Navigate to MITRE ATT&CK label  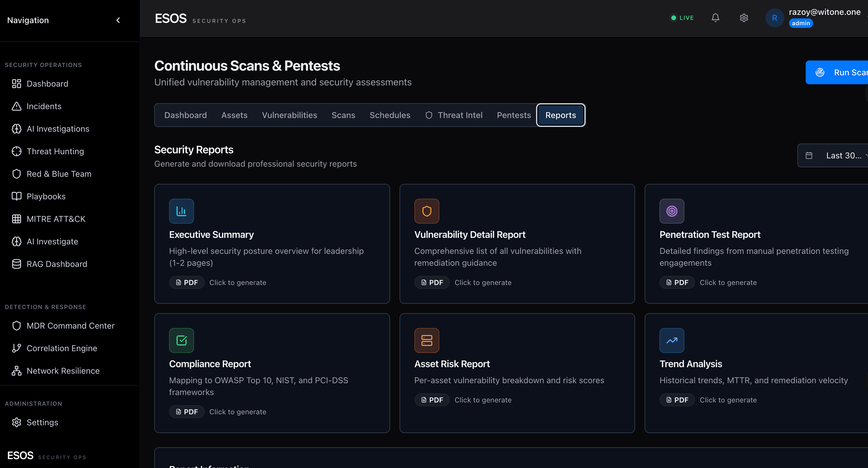[56, 219]
